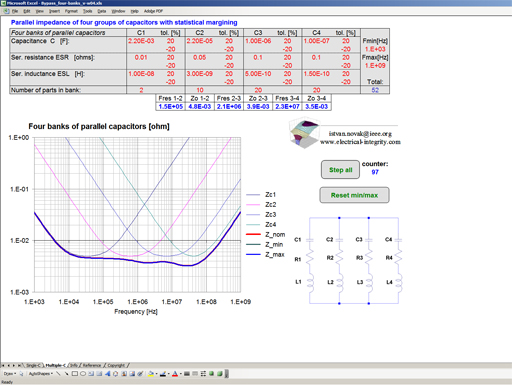Apply Font Color letter A icon
Image resolution: width=512 pixels, height=385 pixels.
[175, 374]
